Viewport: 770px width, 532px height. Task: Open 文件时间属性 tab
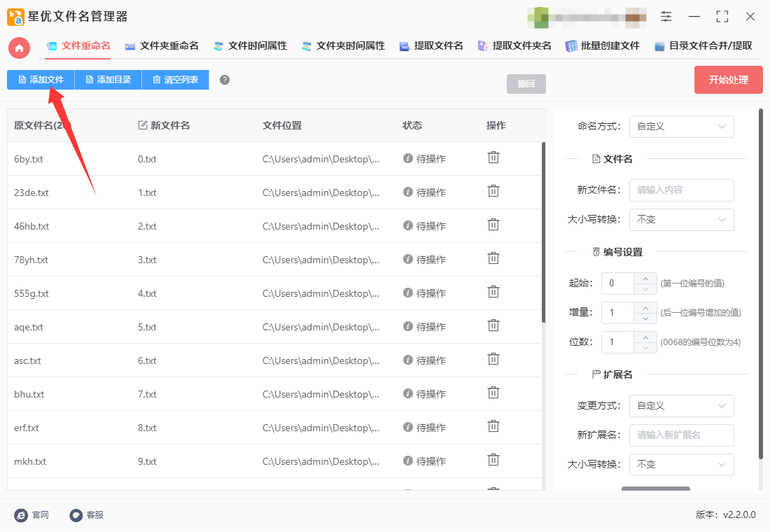click(x=250, y=45)
